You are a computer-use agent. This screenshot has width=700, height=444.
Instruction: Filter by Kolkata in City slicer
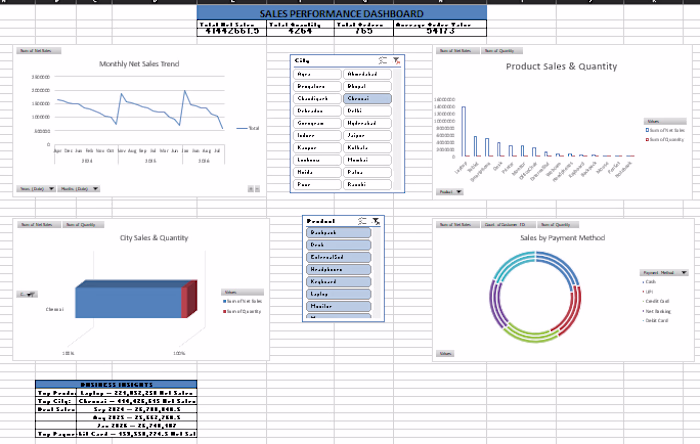pyautogui.click(x=367, y=148)
